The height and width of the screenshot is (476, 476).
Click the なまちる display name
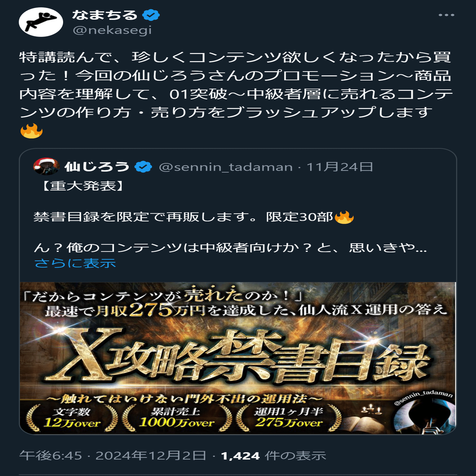pos(105,15)
